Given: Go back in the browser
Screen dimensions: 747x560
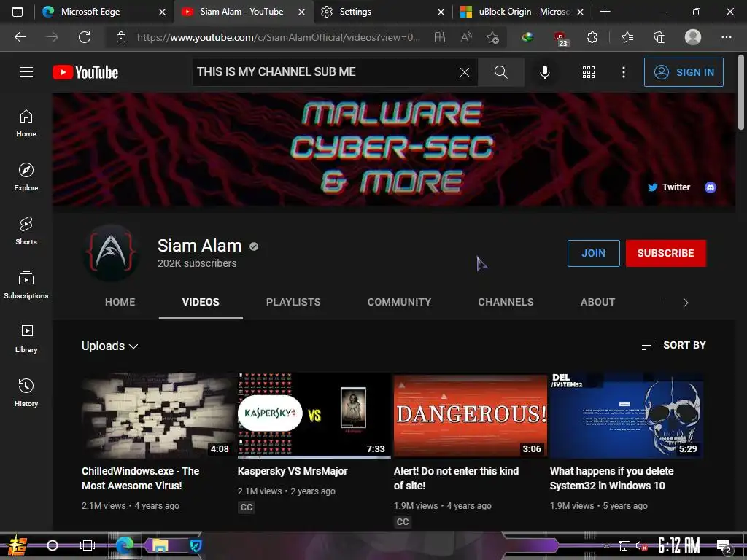Looking at the screenshot, I should pos(20,37).
